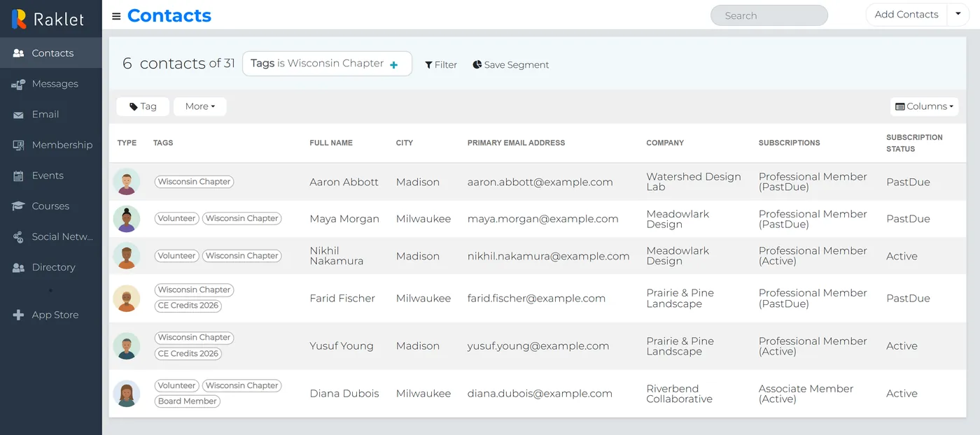
Task: Click the Primary Email Address column header
Action: pos(516,143)
